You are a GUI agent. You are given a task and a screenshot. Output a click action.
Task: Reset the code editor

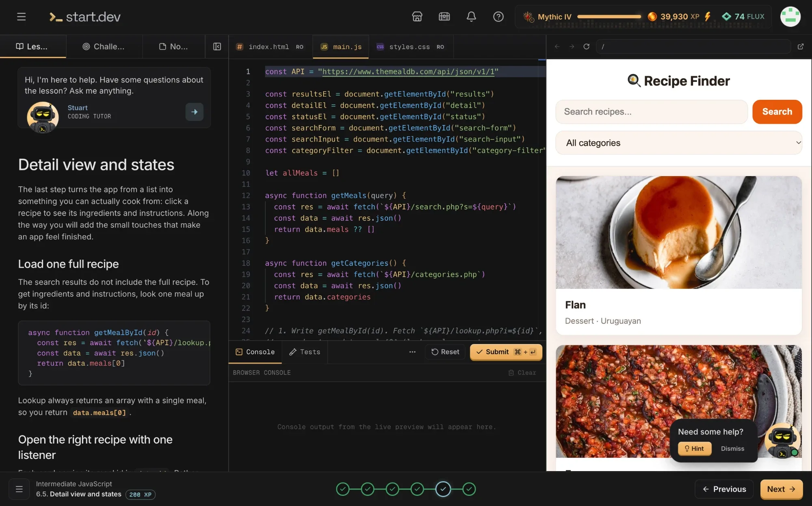point(445,352)
